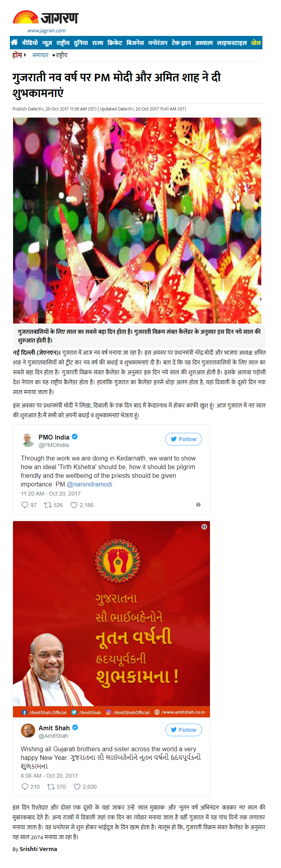The height and width of the screenshot is (868, 281).
Task: Open the क्रिकेट menu item
Action: click(115, 43)
